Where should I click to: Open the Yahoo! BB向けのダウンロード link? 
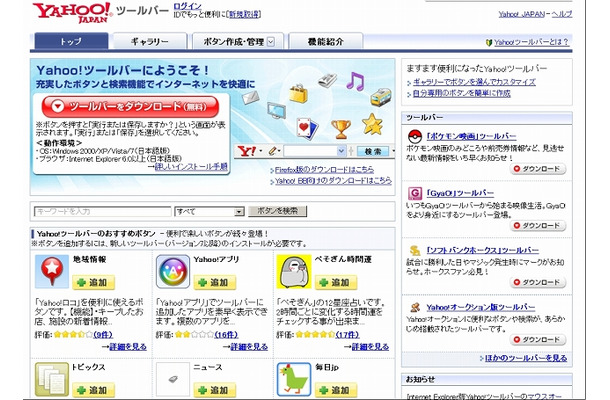coord(333,181)
